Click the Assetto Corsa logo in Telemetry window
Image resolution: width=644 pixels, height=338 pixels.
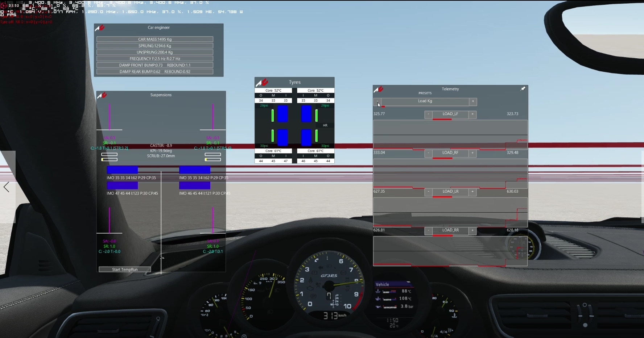coord(379,89)
